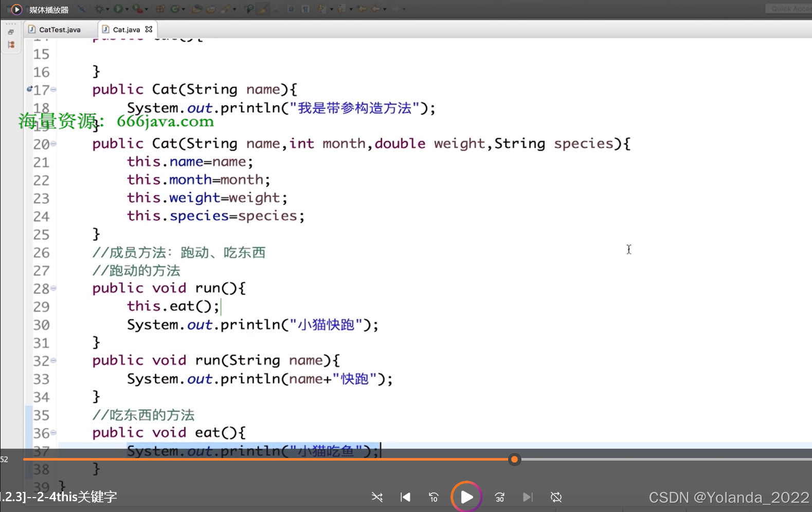Collapse the run() method fold at line 28
The height and width of the screenshot is (512, 812).
coord(53,288)
